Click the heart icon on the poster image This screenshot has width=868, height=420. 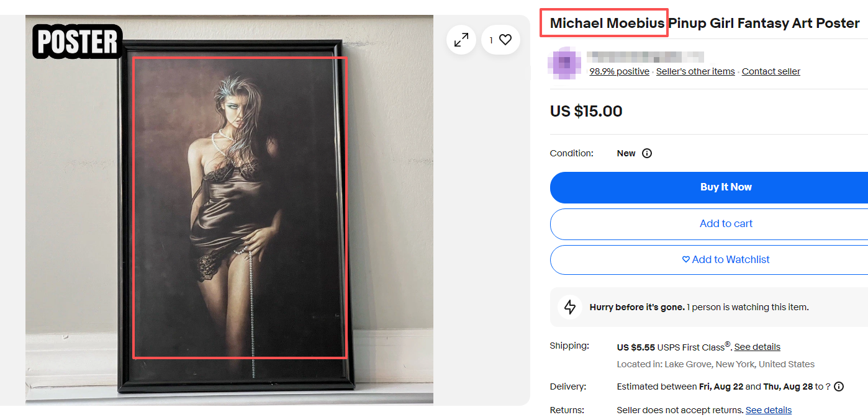[x=505, y=40]
